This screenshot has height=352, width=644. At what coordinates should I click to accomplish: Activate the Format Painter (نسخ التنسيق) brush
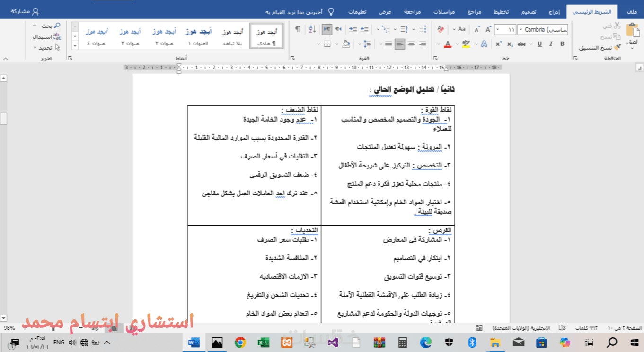pyautogui.click(x=618, y=47)
